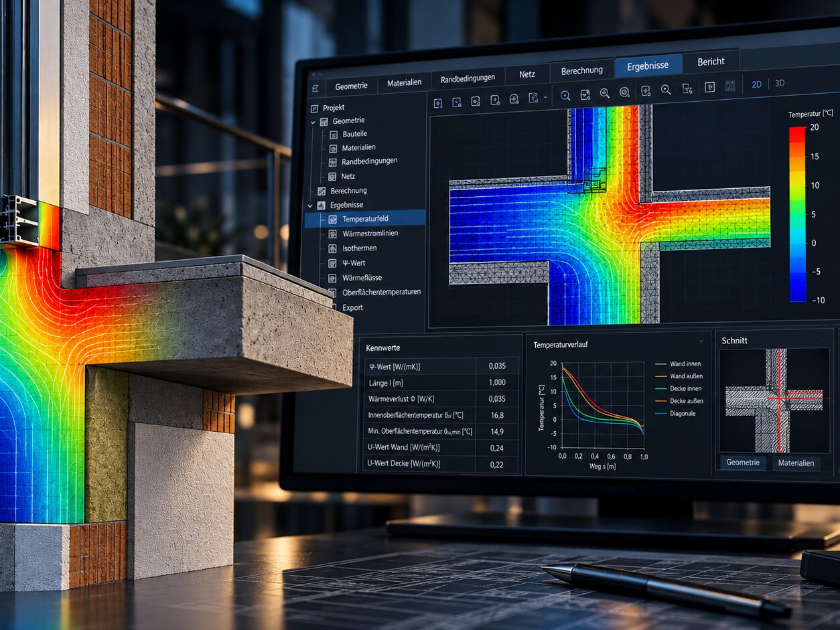Click the Temperatur color scale bar
This screenshot has height=630, width=840.
pos(797,214)
